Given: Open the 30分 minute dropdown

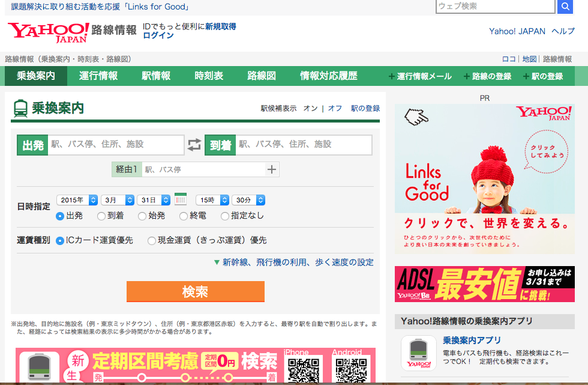Looking at the screenshot, I should click(248, 200).
